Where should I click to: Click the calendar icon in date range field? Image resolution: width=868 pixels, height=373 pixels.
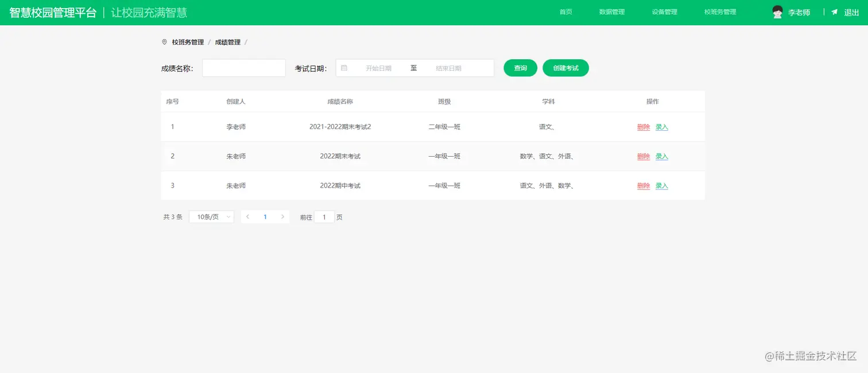click(344, 68)
